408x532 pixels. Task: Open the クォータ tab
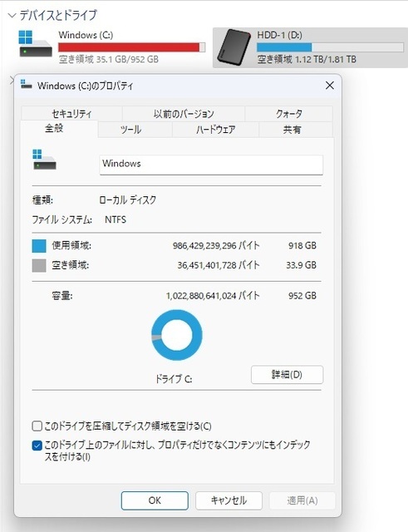pos(288,114)
